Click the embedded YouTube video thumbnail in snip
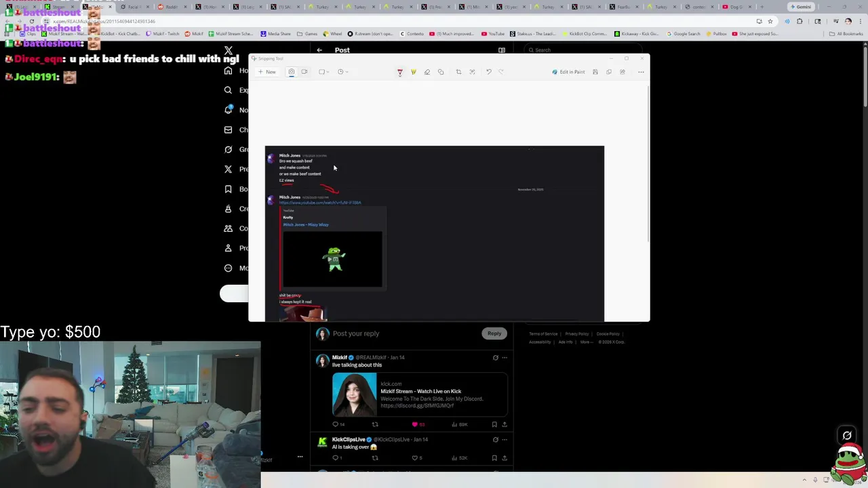This screenshot has height=488, width=868. click(x=332, y=260)
